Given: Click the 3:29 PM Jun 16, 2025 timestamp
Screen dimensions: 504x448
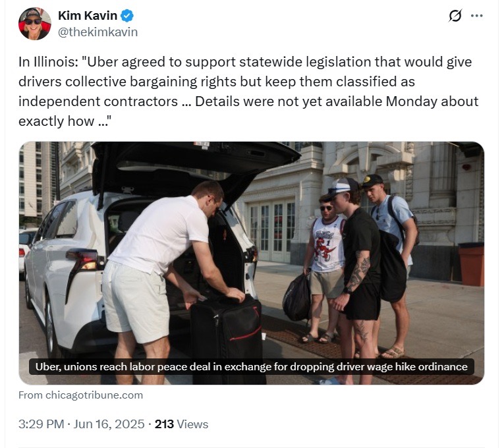Looking at the screenshot, I should pos(81,424).
